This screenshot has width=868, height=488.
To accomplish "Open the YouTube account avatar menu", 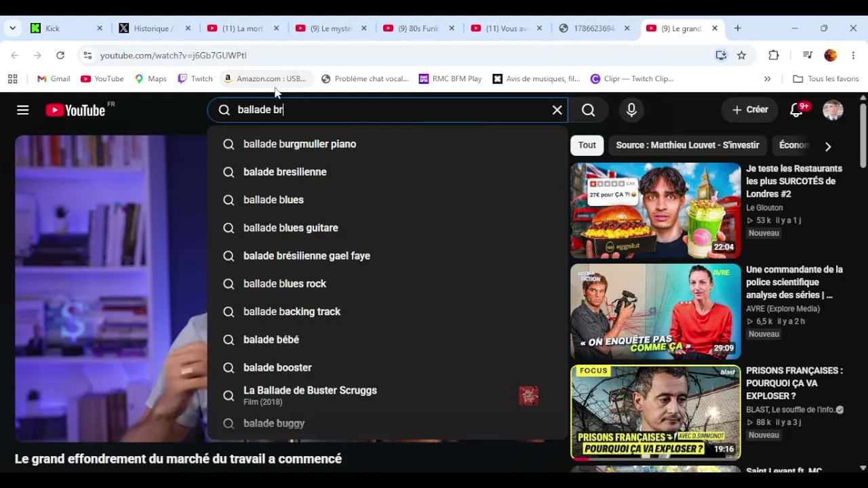I will coord(833,110).
